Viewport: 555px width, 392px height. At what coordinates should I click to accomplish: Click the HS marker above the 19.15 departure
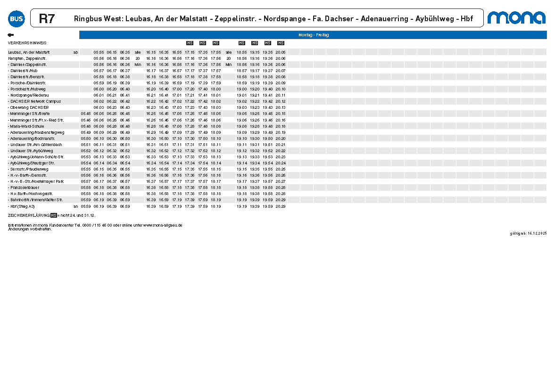(255, 43)
